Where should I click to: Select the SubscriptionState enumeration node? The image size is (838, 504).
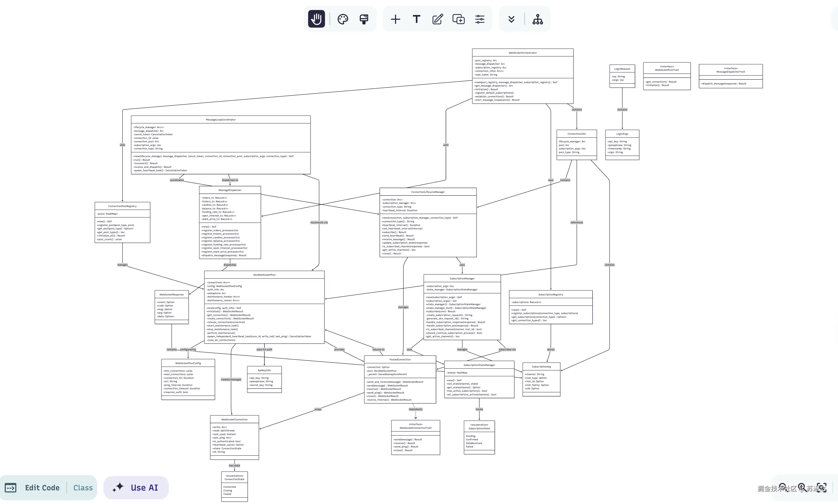[479, 437]
